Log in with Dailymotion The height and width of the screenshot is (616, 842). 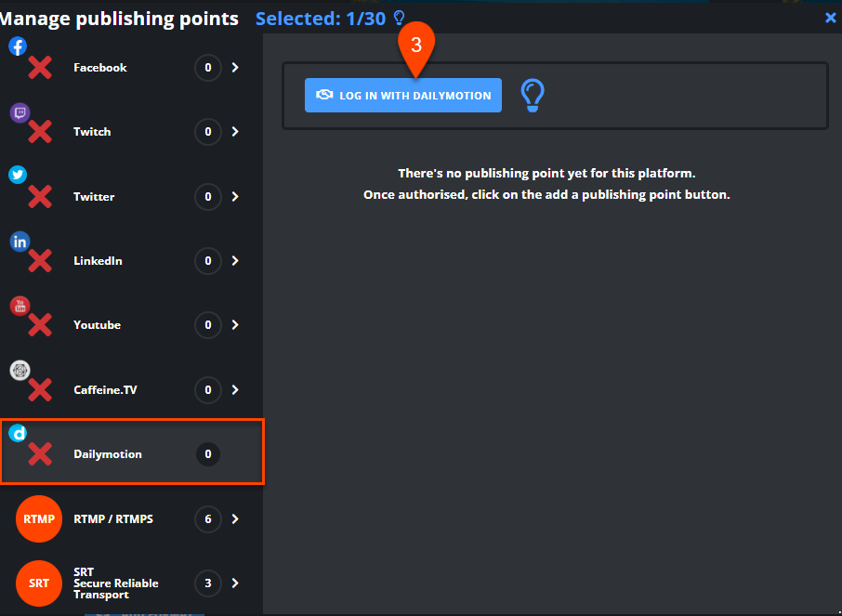click(403, 96)
